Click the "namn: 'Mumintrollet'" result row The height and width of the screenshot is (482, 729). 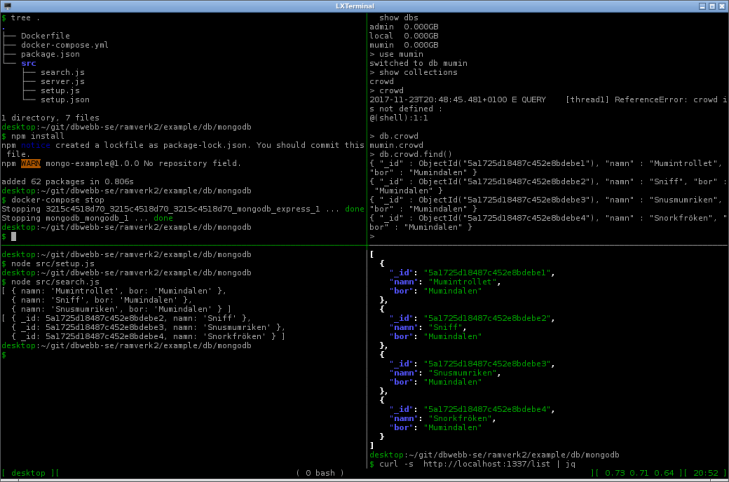114,291
